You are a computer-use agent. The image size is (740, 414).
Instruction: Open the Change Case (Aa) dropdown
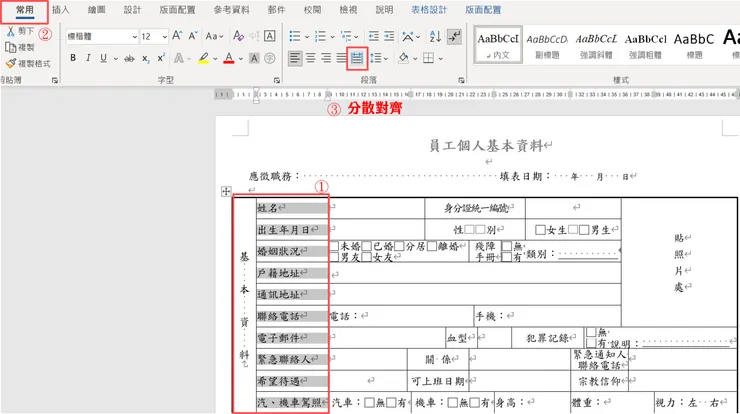tap(214, 36)
